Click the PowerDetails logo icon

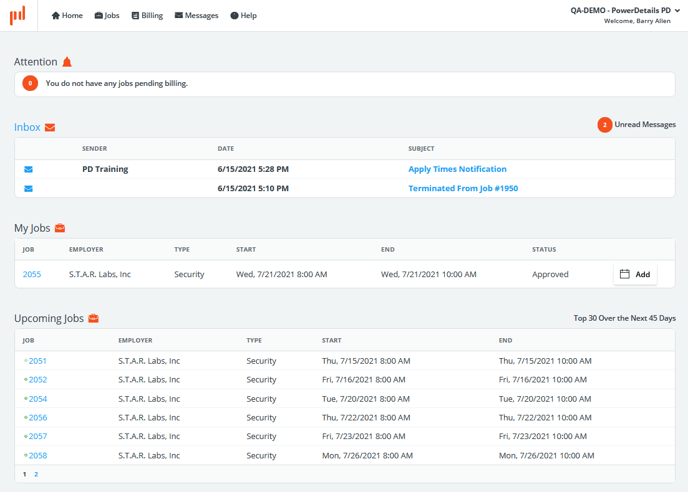(17, 15)
